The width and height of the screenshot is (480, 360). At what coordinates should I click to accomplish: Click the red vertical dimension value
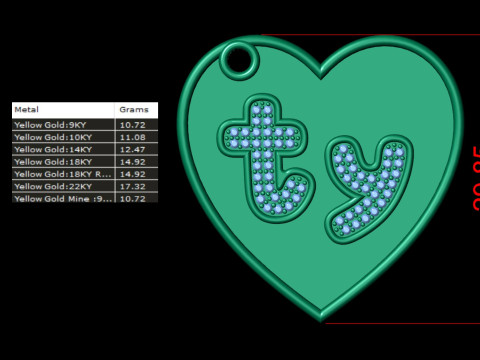pyautogui.click(x=476, y=178)
